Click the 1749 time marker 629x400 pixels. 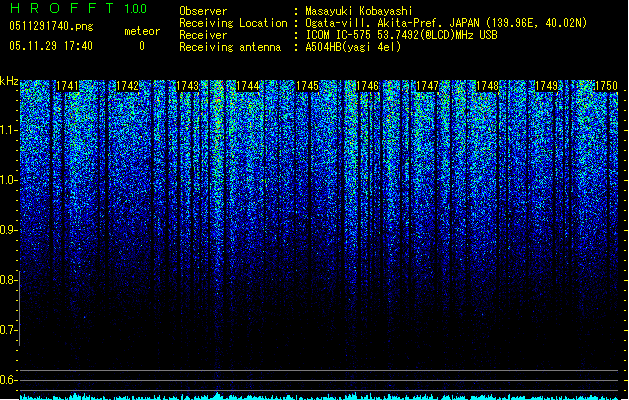[547, 86]
